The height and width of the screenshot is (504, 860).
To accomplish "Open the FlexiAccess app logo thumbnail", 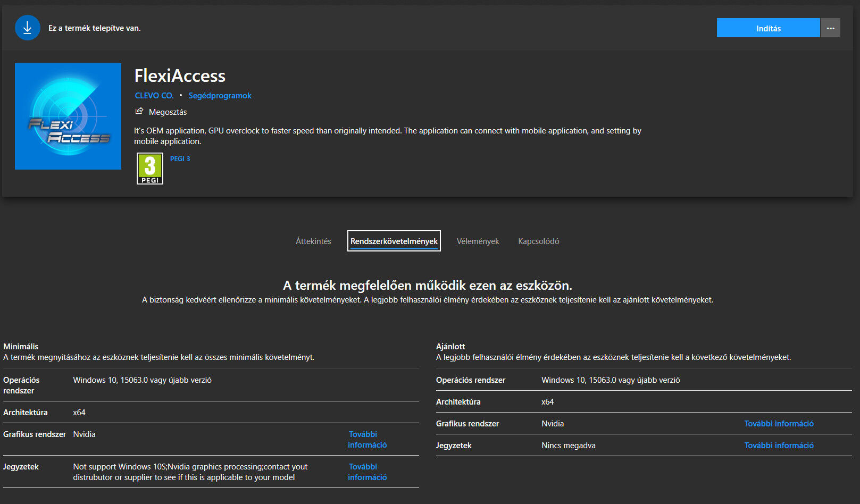I will click(68, 116).
